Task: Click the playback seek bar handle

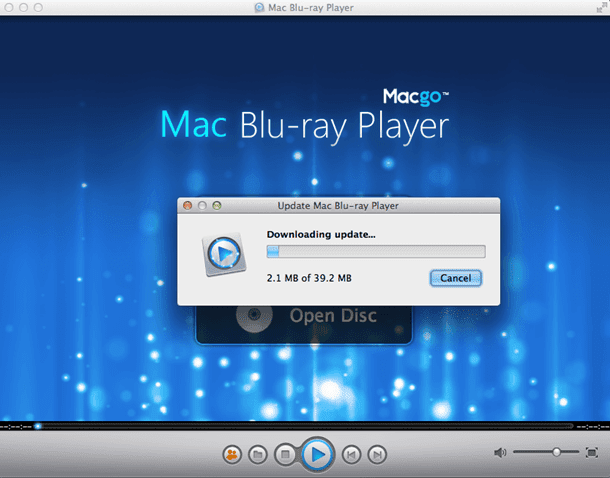Action: (x=38, y=426)
